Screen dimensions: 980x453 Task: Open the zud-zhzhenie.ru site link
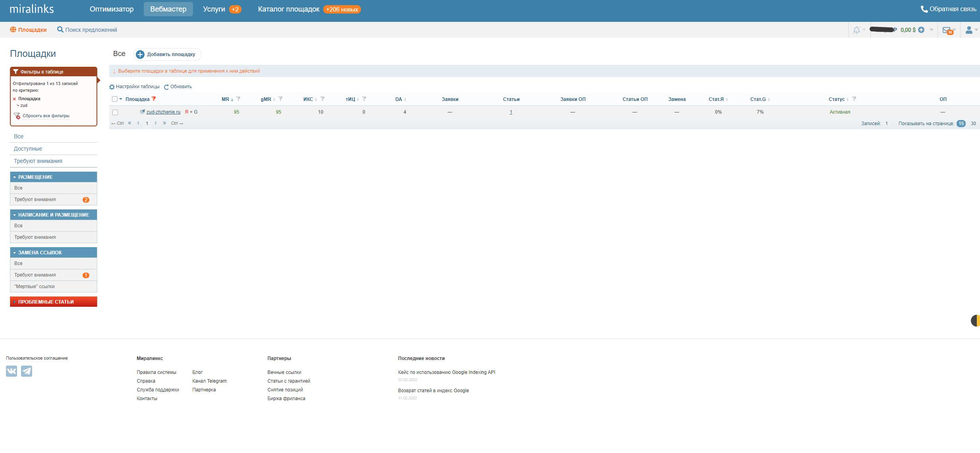tap(163, 112)
